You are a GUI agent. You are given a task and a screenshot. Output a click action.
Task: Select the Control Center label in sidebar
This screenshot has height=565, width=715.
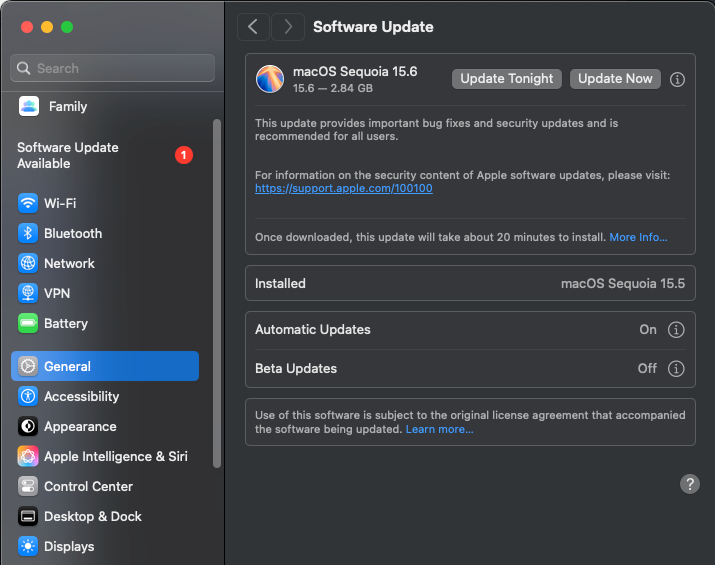pos(88,487)
